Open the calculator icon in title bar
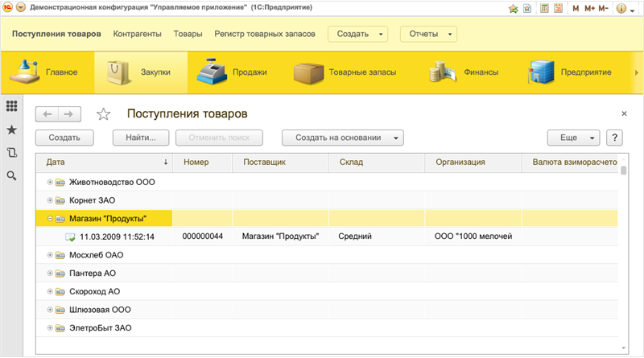This screenshot has width=644, height=358. (x=544, y=8)
